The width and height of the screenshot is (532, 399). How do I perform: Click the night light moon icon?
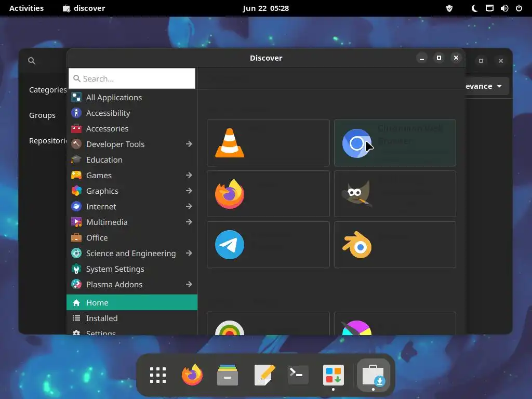[x=475, y=8]
